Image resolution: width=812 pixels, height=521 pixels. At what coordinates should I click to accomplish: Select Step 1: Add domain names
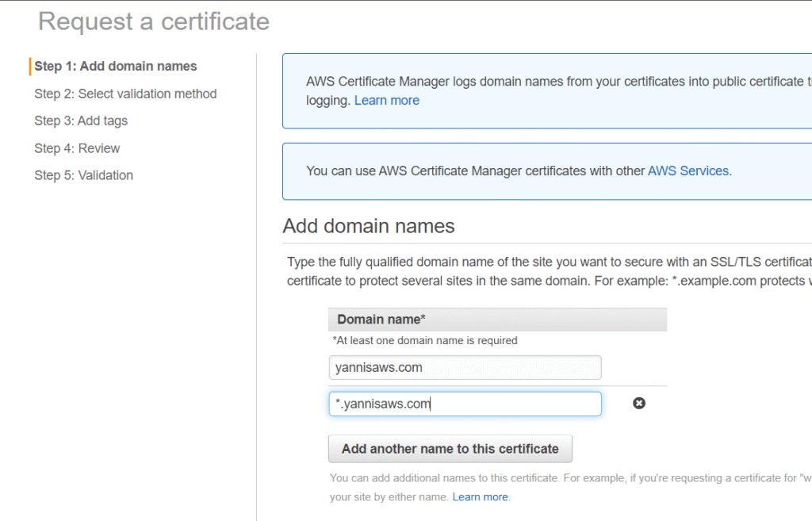pyautogui.click(x=116, y=67)
